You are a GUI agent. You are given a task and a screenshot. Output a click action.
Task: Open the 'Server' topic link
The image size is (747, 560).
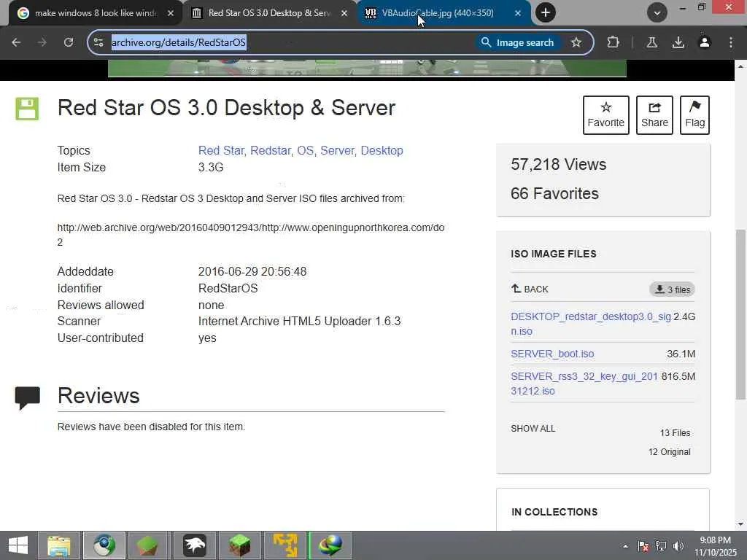[x=337, y=150]
